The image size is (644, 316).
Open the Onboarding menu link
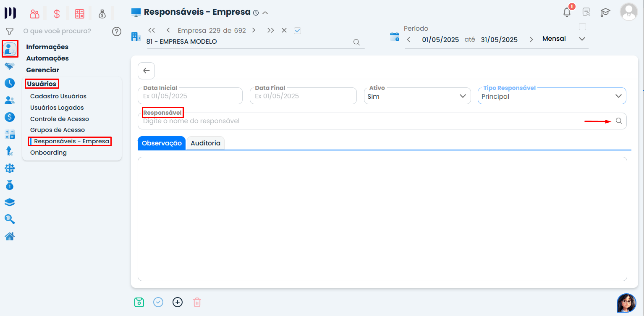click(x=48, y=153)
